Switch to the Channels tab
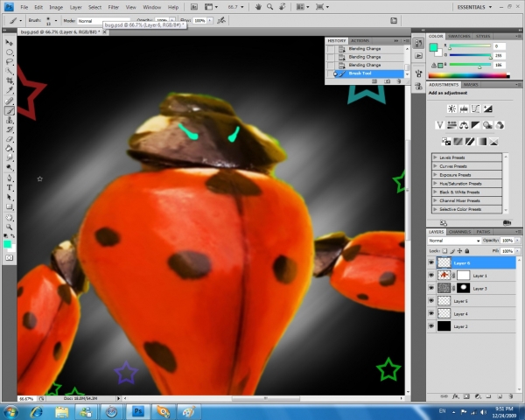This screenshot has width=525, height=420. (x=459, y=232)
